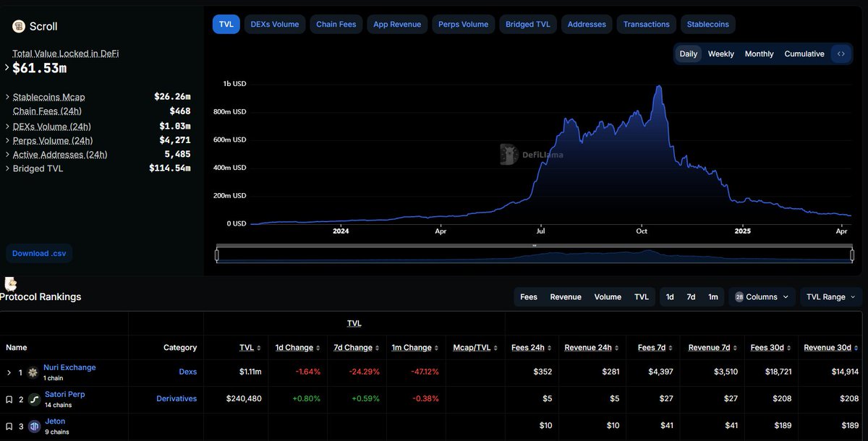Bookmark the Jeton protocol
The width and height of the screenshot is (868, 441).
[x=9, y=426]
